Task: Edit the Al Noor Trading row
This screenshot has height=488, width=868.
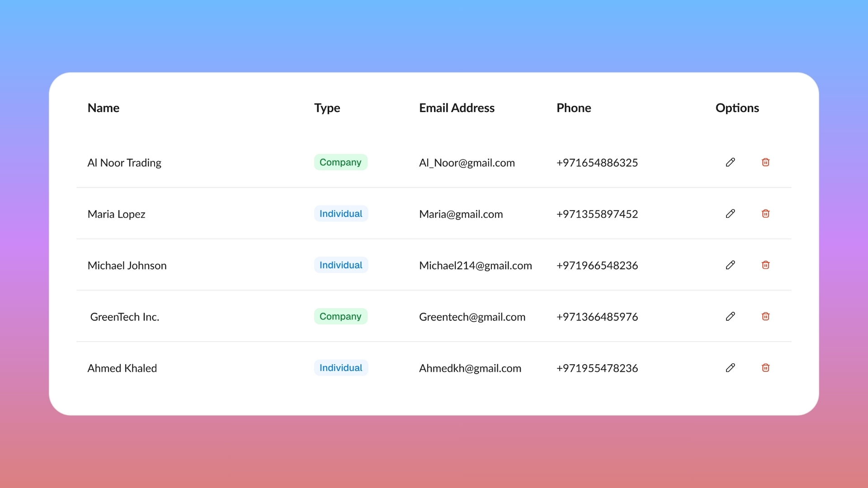Action: (x=730, y=162)
